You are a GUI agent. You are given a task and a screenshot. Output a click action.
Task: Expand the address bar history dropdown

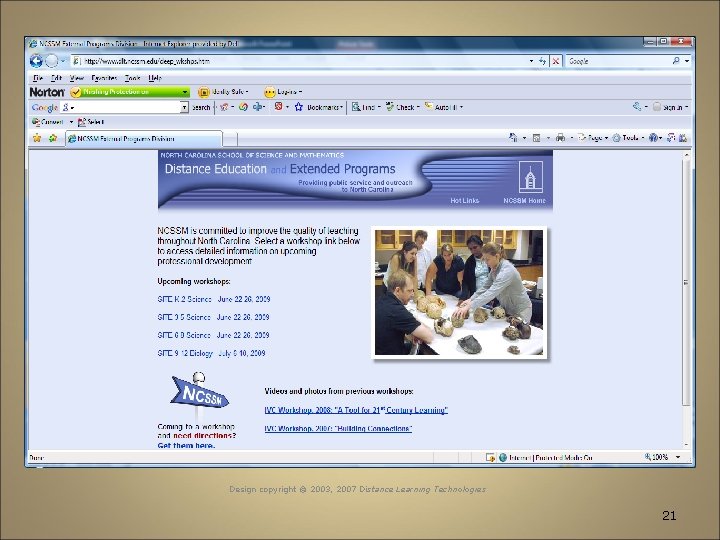(x=531, y=61)
